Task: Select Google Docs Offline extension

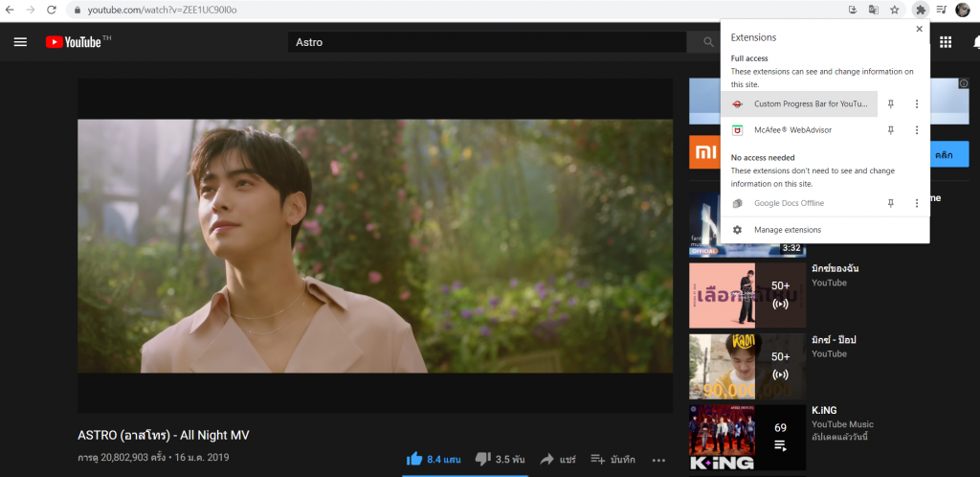Action: pos(799,203)
